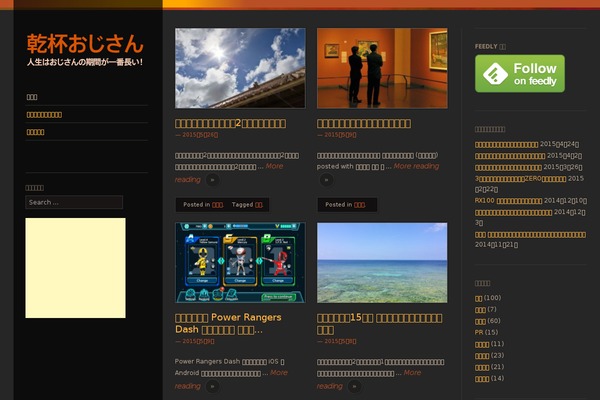
Task: Click the Follow on feedly button
Action: 520,73
